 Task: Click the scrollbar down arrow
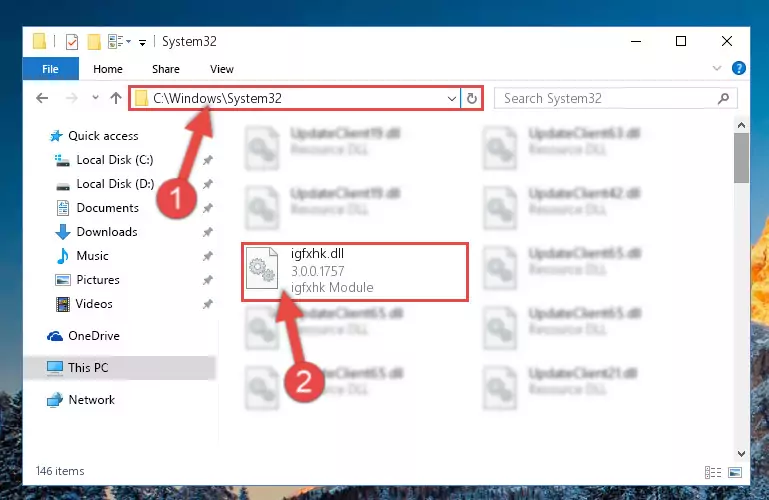click(x=742, y=454)
